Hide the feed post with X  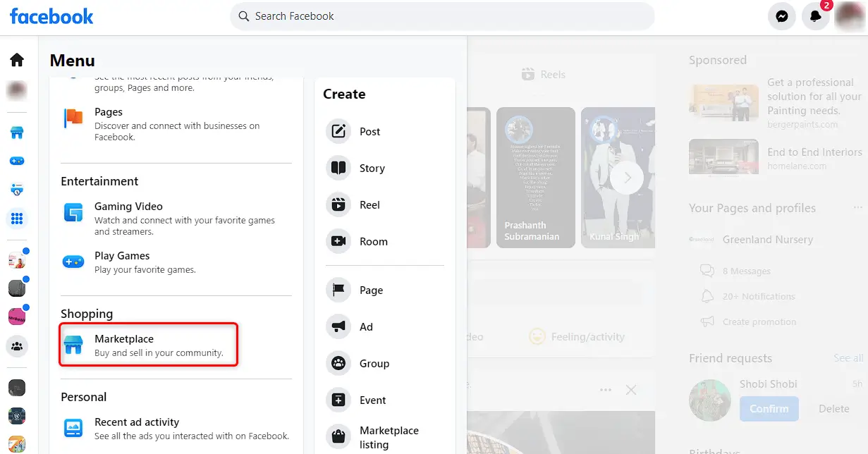point(631,390)
